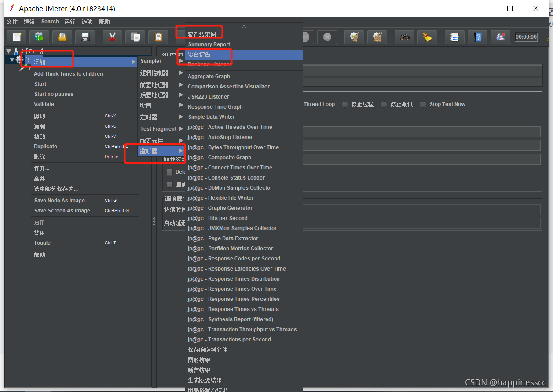Choose Simple Data Writer listener
The height and width of the screenshot is (392, 553).
(x=244, y=117)
